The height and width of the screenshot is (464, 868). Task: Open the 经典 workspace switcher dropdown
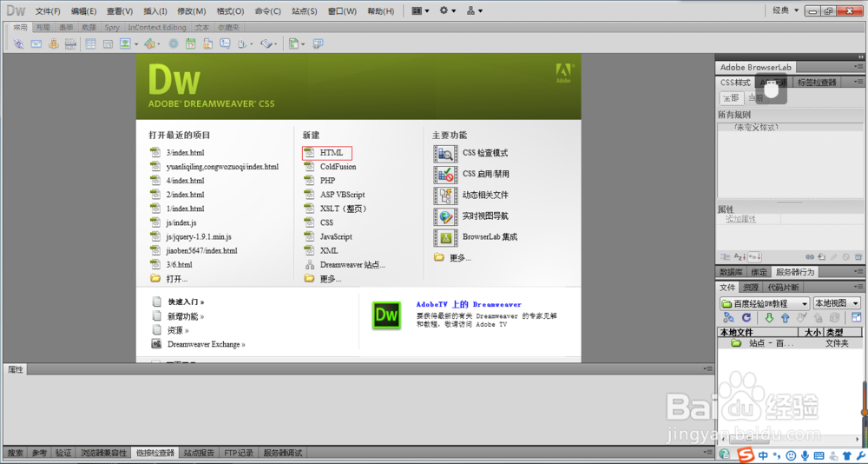click(786, 10)
